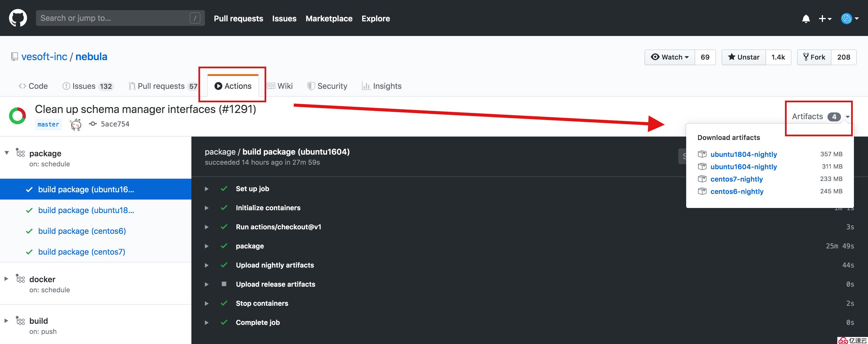This screenshot has width=868, height=344.
Task: Select build package (centos7) job
Action: click(96, 252)
